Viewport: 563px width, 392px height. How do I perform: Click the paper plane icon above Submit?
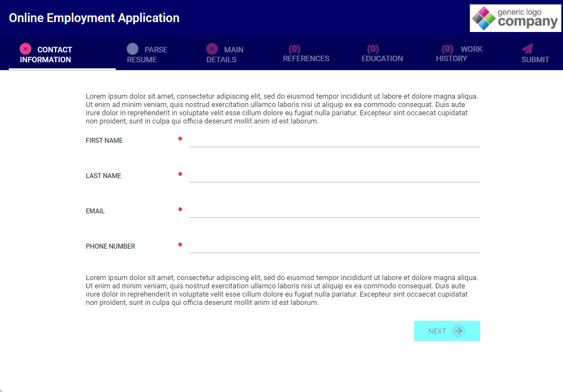527,49
